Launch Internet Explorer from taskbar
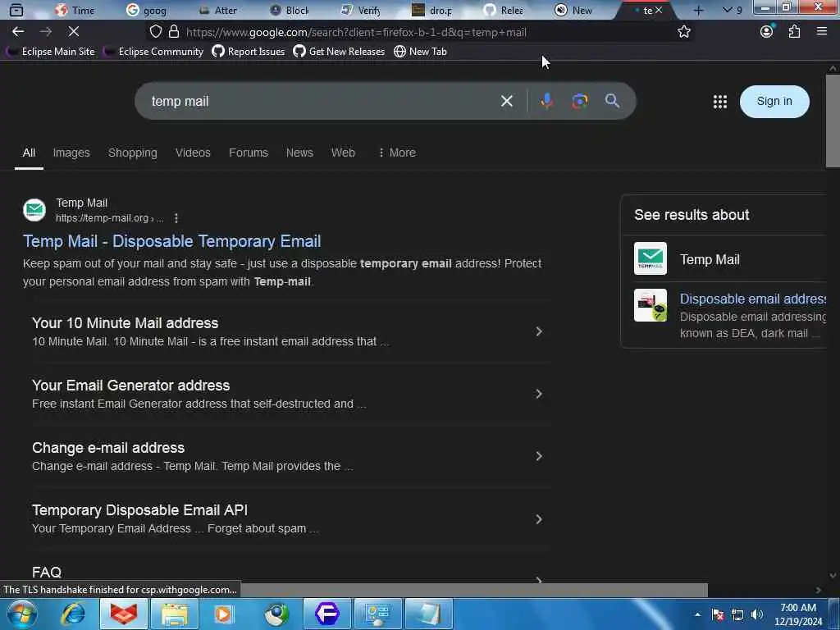Viewport: 840px width, 630px height. click(x=73, y=614)
